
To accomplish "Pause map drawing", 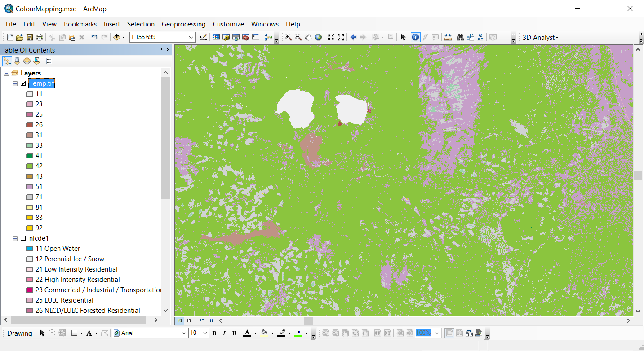I will [x=211, y=320].
